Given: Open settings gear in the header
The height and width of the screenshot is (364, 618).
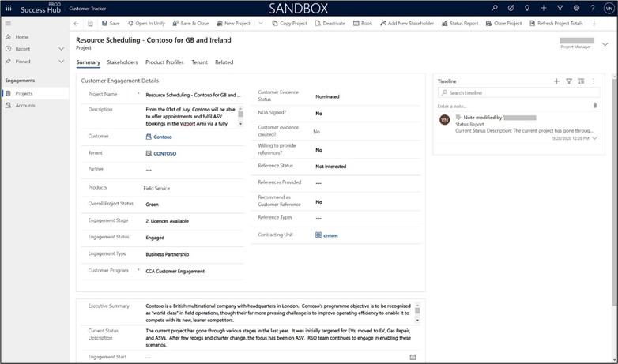Looking at the screenshot, I should pyautogui.click(x=576, y=8).
